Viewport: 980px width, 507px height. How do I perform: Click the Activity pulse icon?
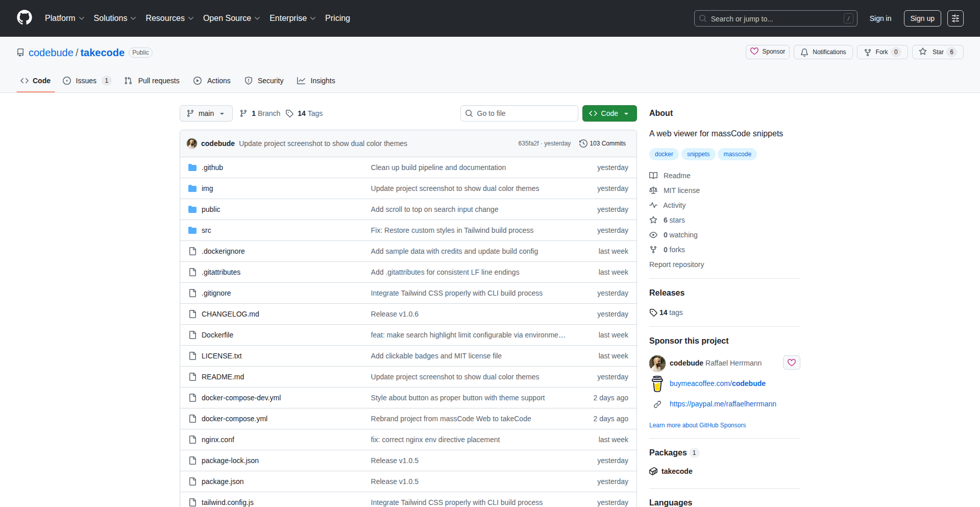point(653,205)
